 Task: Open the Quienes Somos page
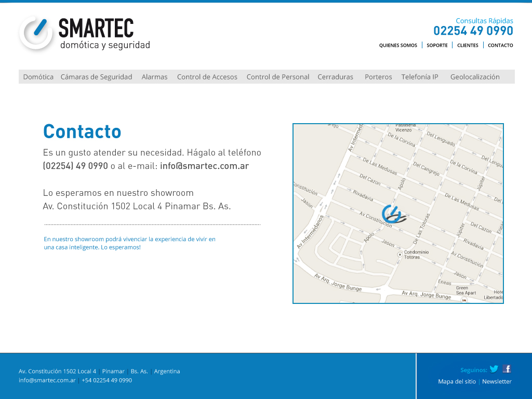pyautogui.click(x=398, y=45)
